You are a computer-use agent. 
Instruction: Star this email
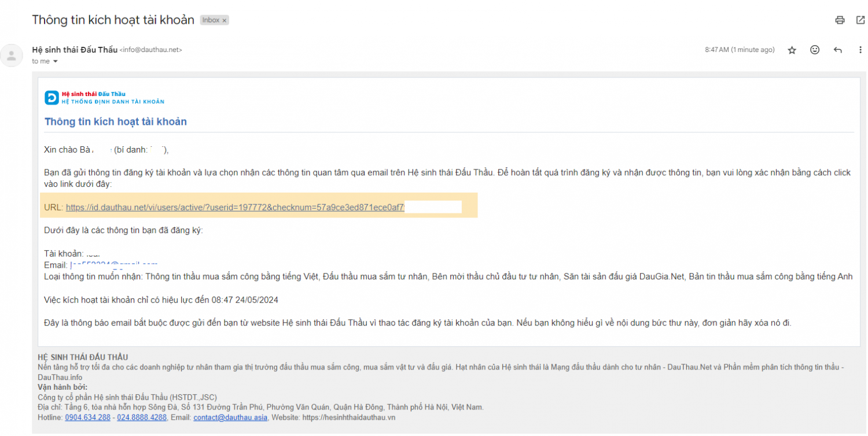pyautogui.click(x=792, y=50)
